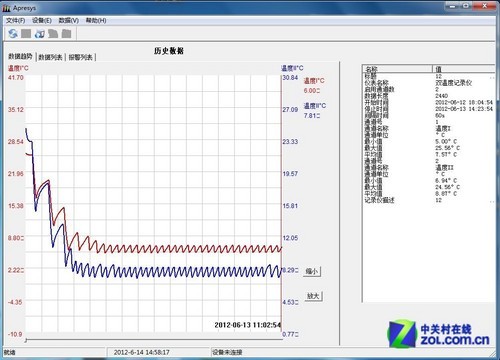The height and width of the screenshot is (360, 500).
Task: Click the 名称 column header
Action: [397, 69]
